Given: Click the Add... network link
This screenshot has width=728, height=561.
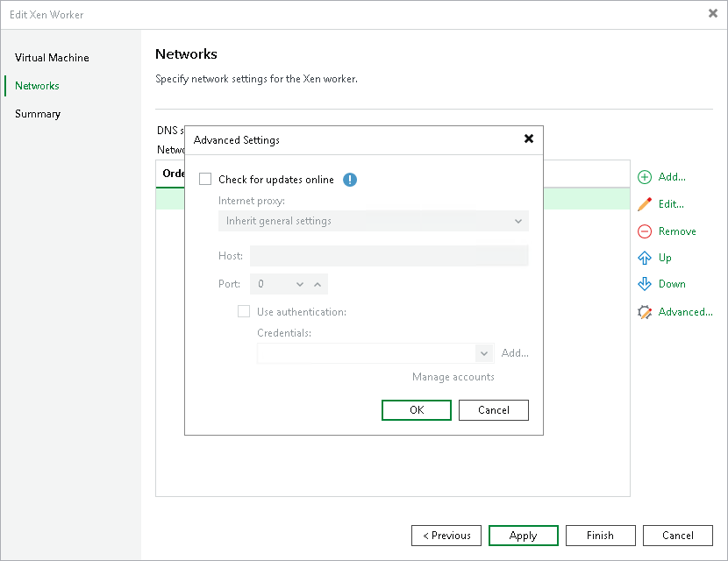Looking at the screenshot, I should (x=672, y=177).
